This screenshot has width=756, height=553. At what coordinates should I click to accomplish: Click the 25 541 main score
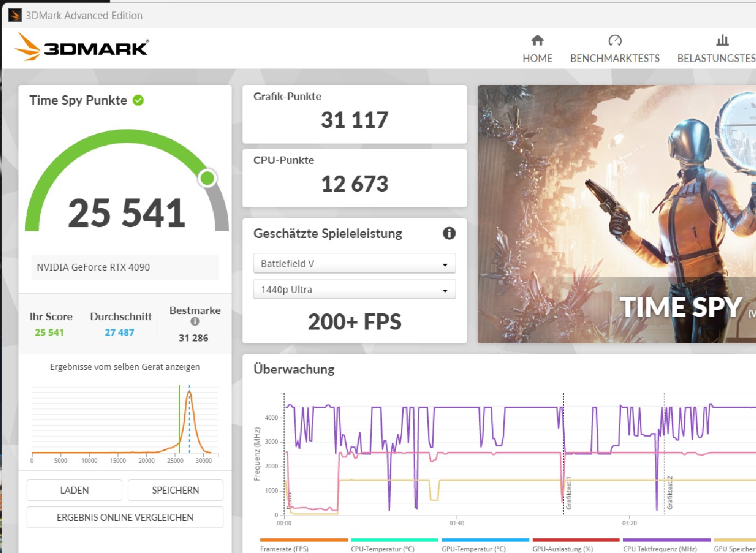pyautogui.click(x=127, y=213)
